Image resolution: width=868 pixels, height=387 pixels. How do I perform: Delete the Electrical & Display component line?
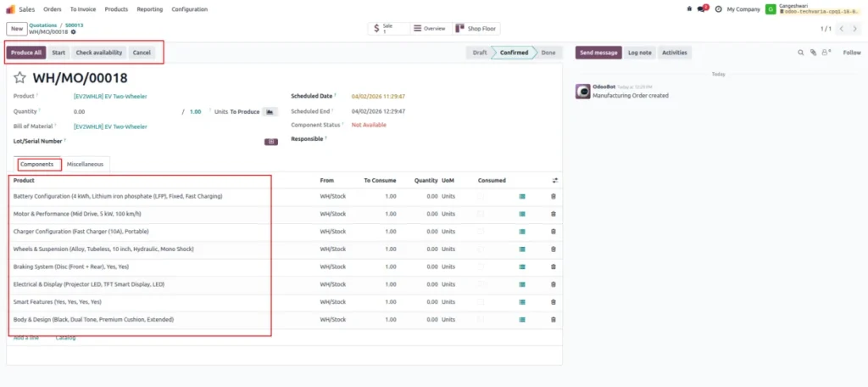point(553,284)
